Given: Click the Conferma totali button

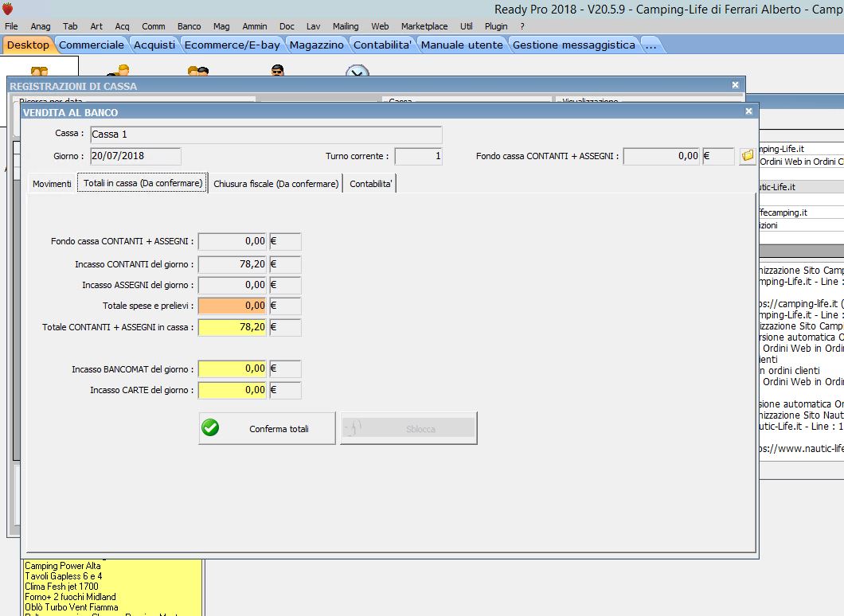Looking at the screenshot, I should (268, 428).
